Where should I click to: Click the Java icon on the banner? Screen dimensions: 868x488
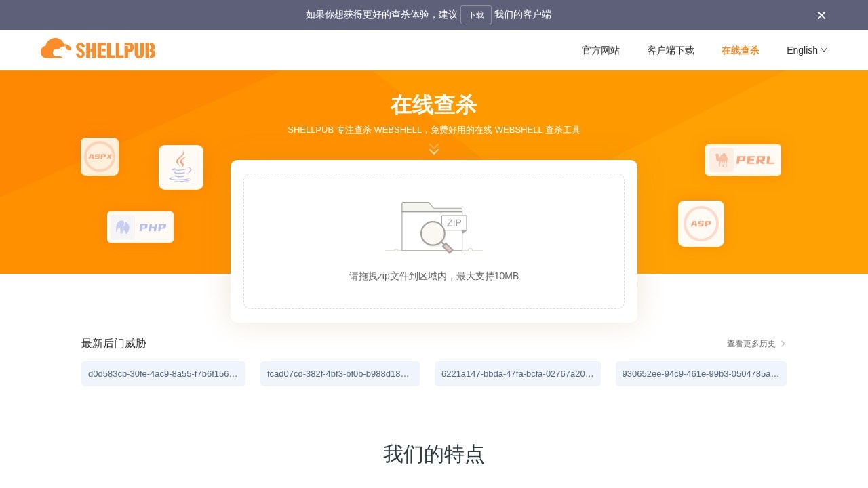(x=181, y=167)
